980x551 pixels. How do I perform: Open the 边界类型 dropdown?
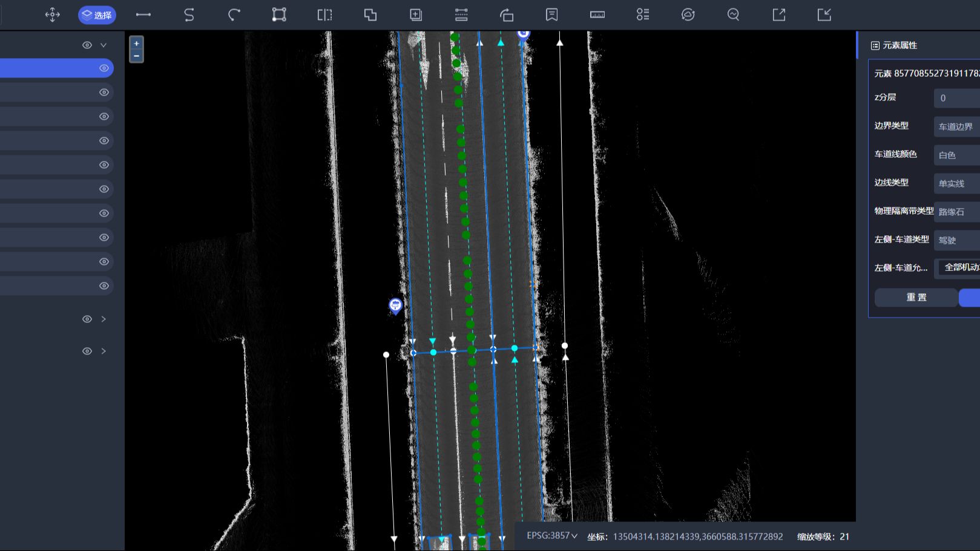pos(957,126)
